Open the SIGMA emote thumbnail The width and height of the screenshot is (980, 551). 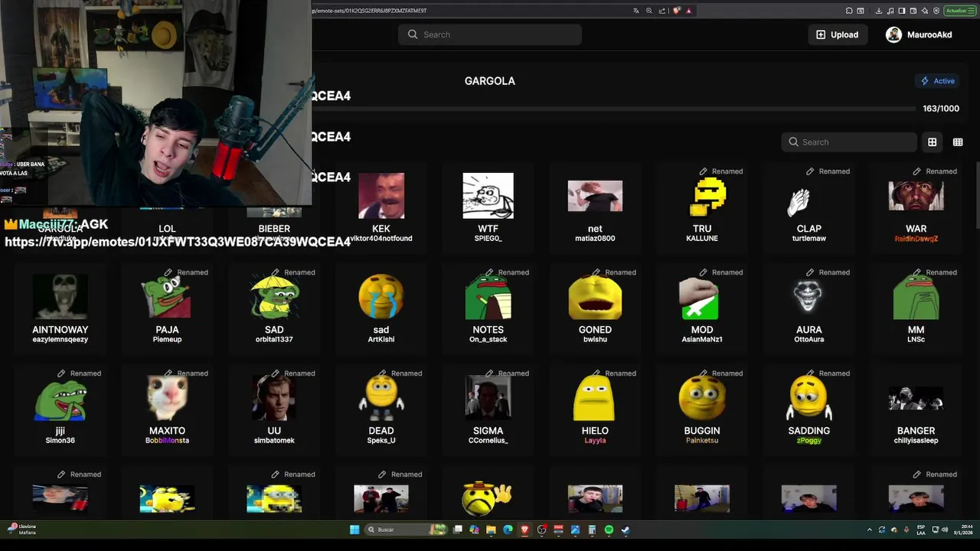(488, 398)
